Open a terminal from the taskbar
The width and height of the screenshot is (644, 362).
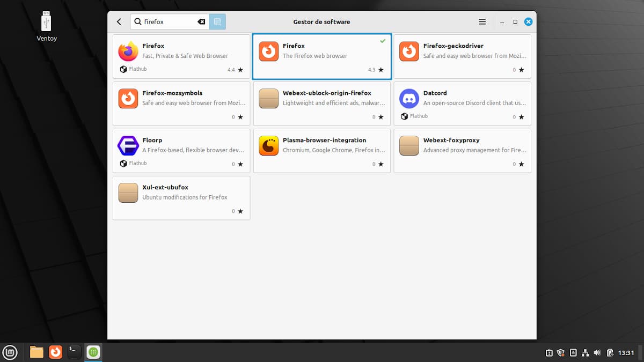(74, 352)
